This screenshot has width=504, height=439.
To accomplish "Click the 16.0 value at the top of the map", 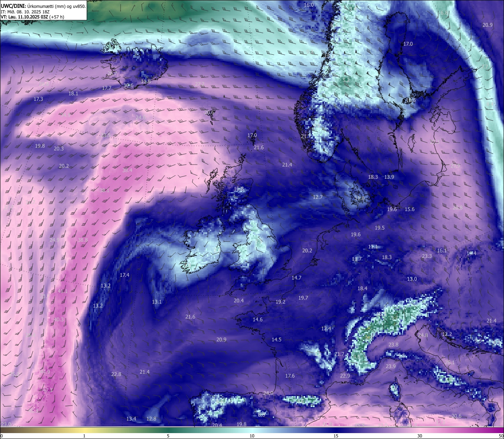I will coord(309,5).
